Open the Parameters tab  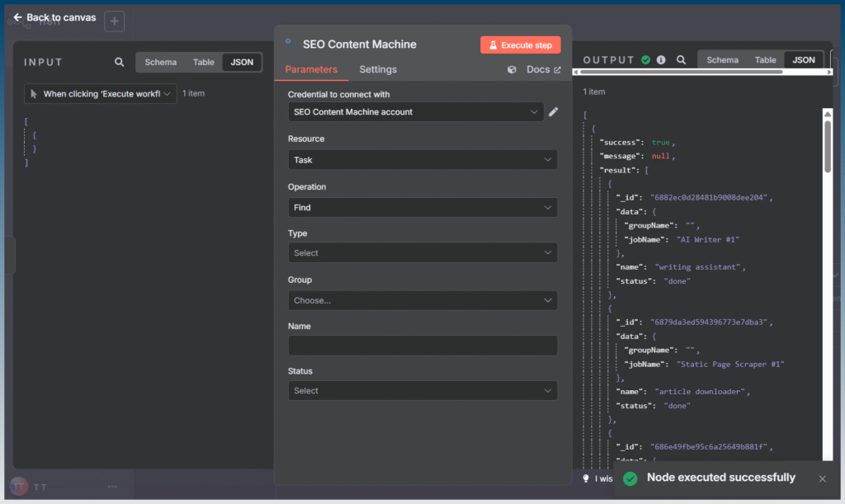pyautogui.click(x=311, y=69)
